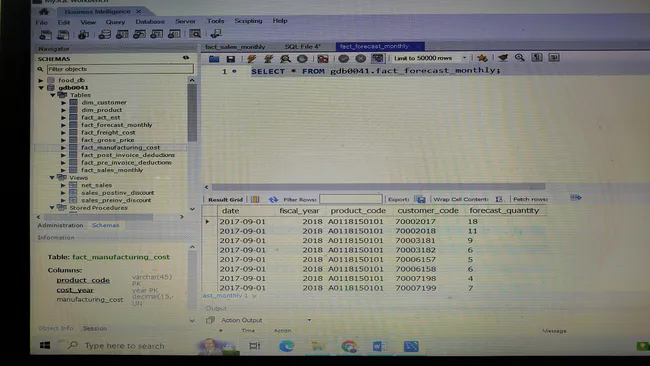The width and height of the screenshot is (650, 366).
Task: Search table data toolbar icon
Action: pos(195,34)
